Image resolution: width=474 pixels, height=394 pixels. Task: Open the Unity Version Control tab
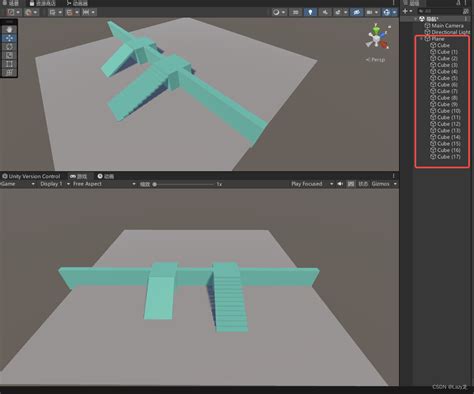pyautogui.click(x=31, y=176)
